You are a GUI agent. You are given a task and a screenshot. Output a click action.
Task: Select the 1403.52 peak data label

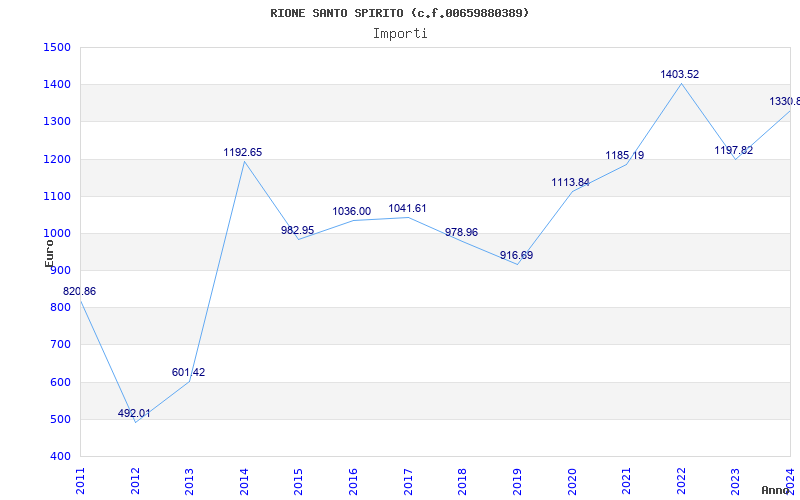(680, 74)
